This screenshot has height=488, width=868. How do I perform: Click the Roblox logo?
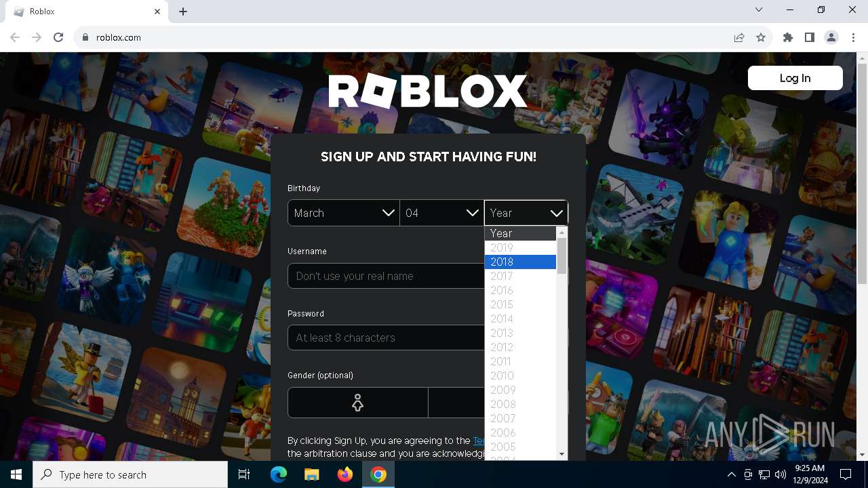[428, 91]
